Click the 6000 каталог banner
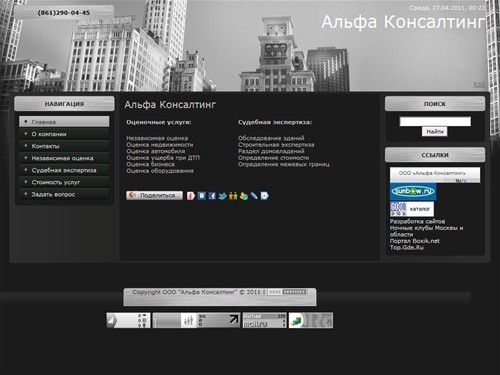 412,209
